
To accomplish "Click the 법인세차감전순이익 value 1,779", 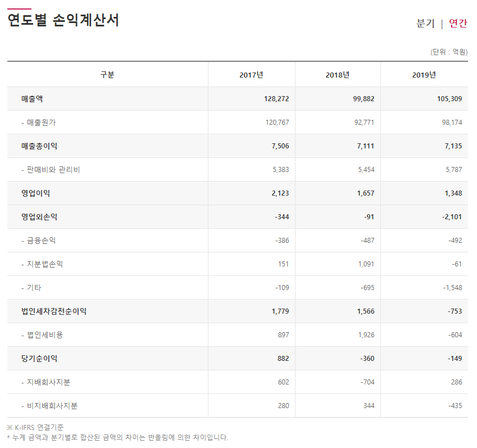I will click(x=280, y=311).
